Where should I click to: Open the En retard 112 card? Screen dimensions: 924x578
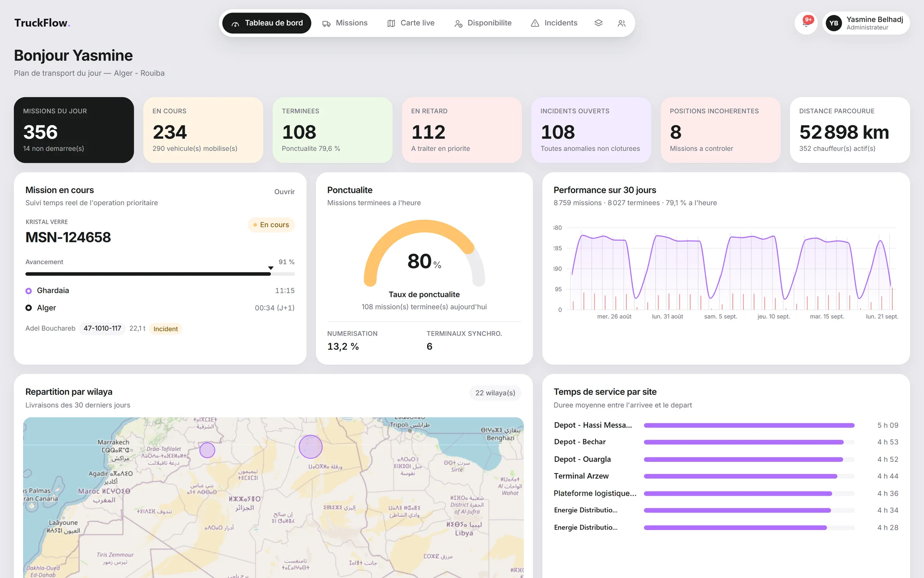(x=462, y=130)
